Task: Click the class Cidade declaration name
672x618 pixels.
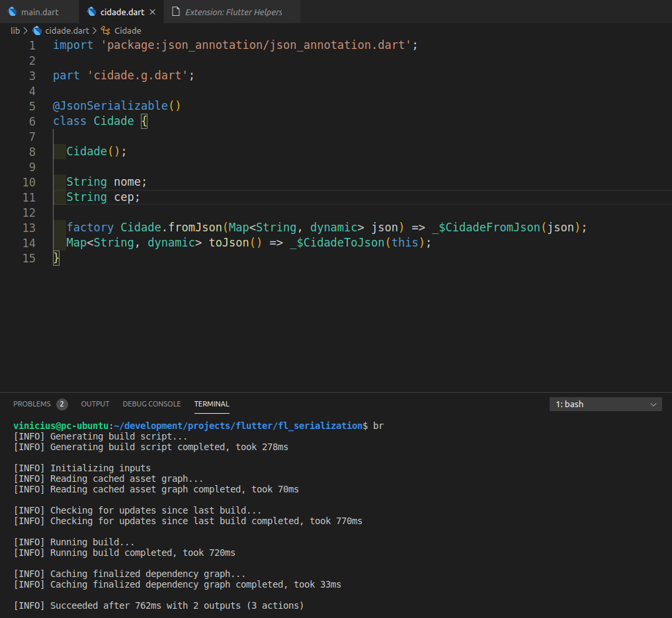Action: coord(114,121)
